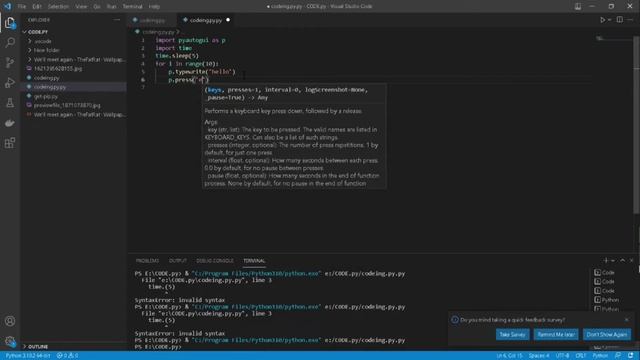Switch to the Output panel tab
The height and width of the screenshot is (360, 640).
point(178,261)
